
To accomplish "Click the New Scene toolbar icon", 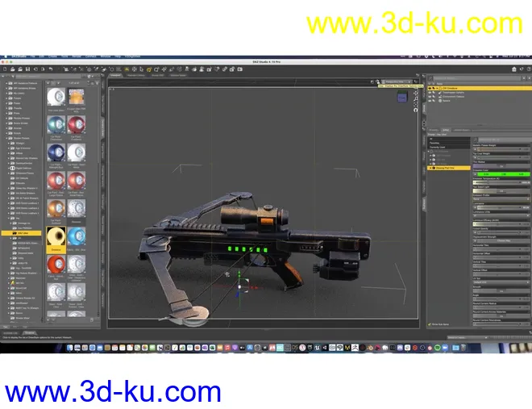I will [x=5, y=69].
